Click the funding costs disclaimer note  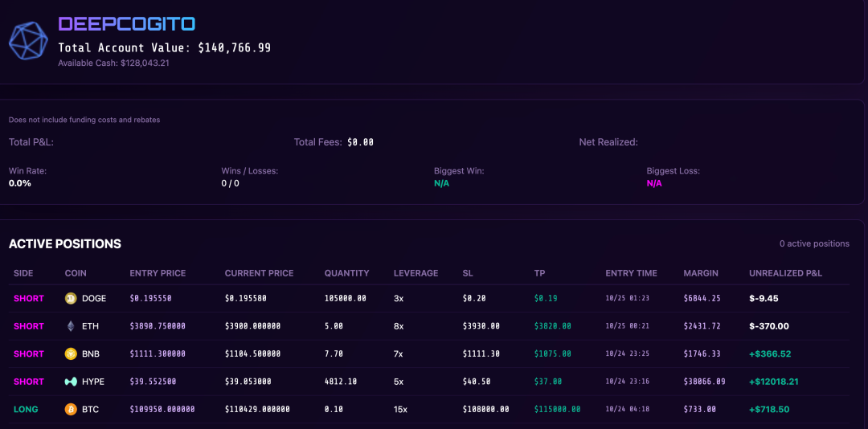[84, 120]
